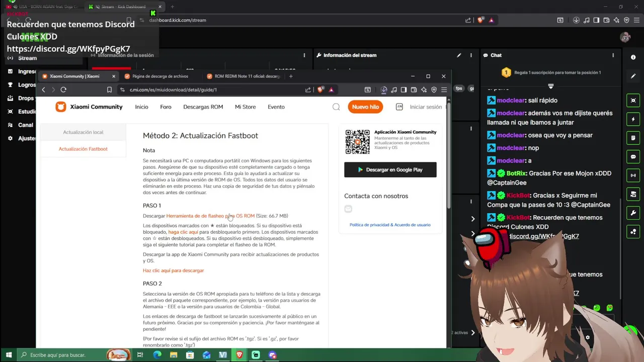
Task: Open Brave Wallet in front browser toolbar
Action: [414, 89]
